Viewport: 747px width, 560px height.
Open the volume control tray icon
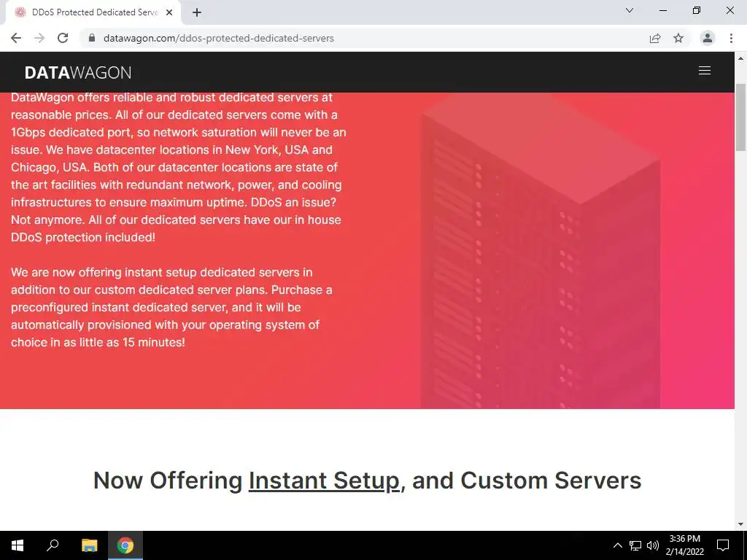pyautogui.click(x=653, y=545)
